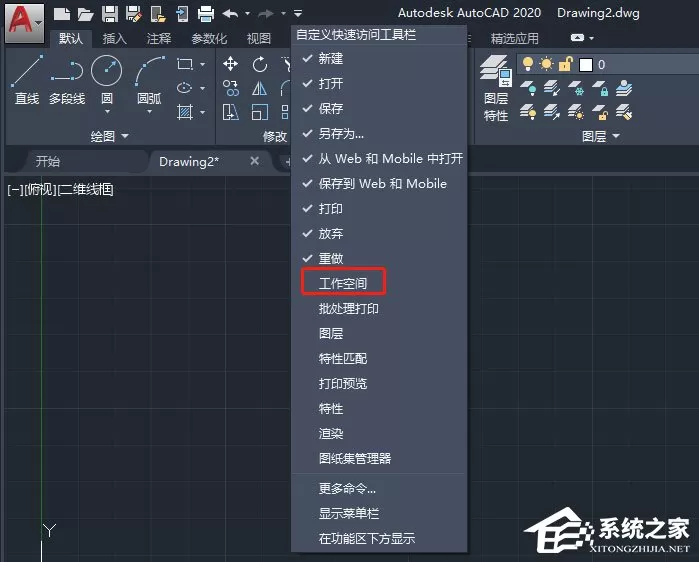The image size is (699, 562).
Task: Select the Line (直线) drawing tool
Action: pos(27,80)
